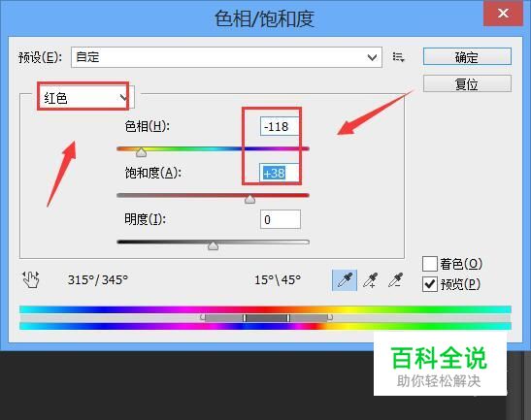Select the add-to-sample eyedropper
531x420 pixels.
point(371,280)
